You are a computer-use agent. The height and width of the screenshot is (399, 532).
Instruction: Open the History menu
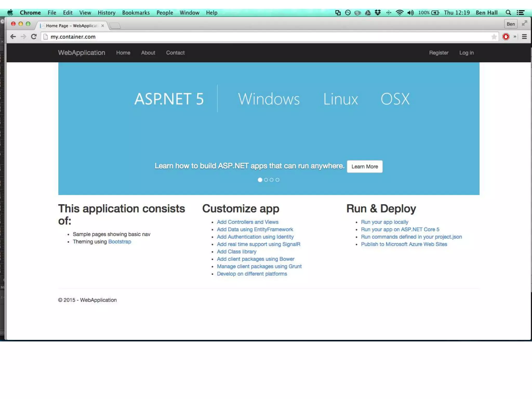coord(107,12)
